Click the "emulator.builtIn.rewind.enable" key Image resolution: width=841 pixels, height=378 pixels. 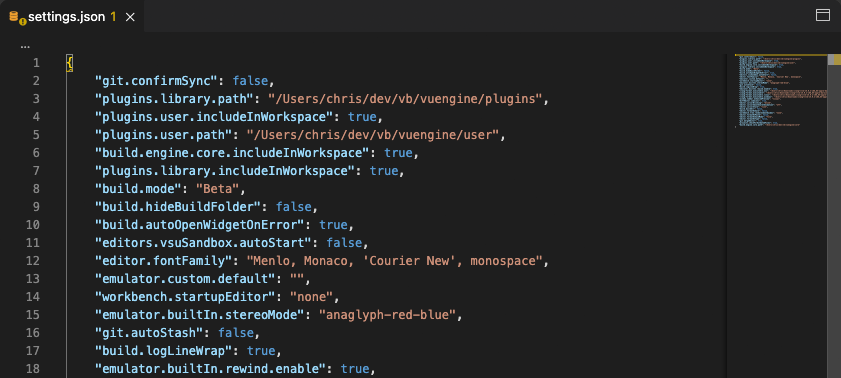pos(210,369)
